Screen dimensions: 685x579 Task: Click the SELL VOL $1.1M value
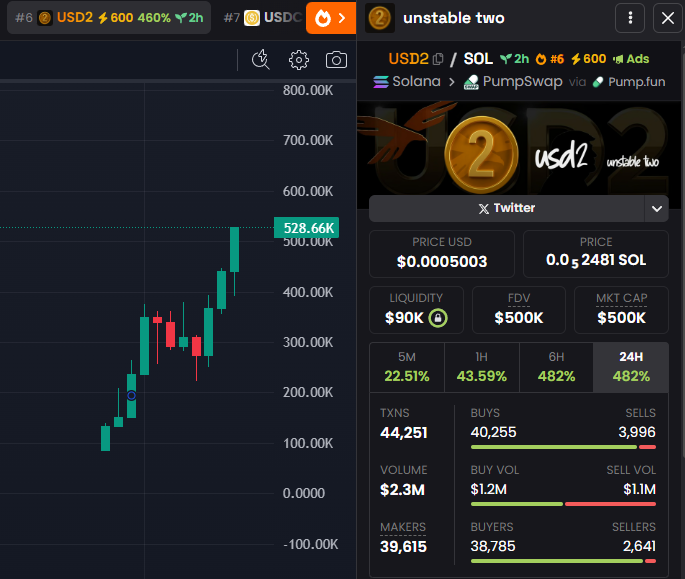[x=639, y=489]
